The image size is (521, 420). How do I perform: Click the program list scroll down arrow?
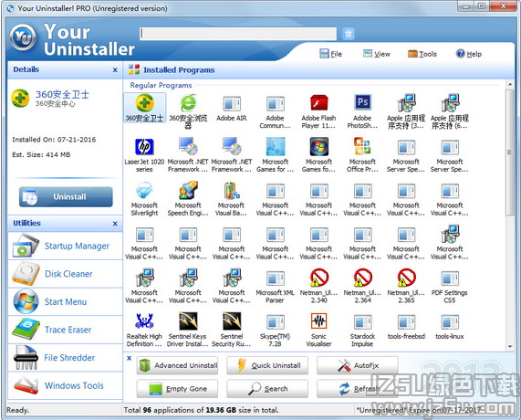point(510,347)
